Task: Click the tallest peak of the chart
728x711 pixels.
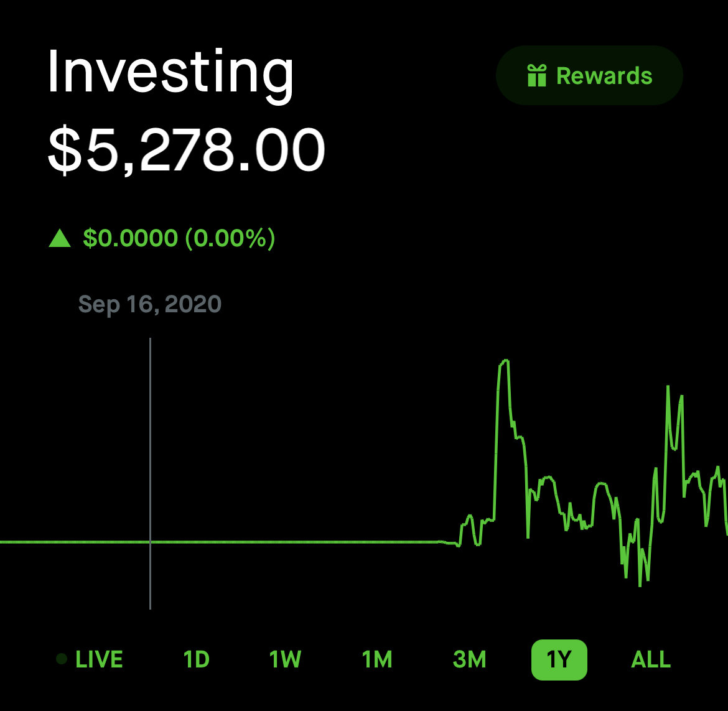Action: point(505,361)
